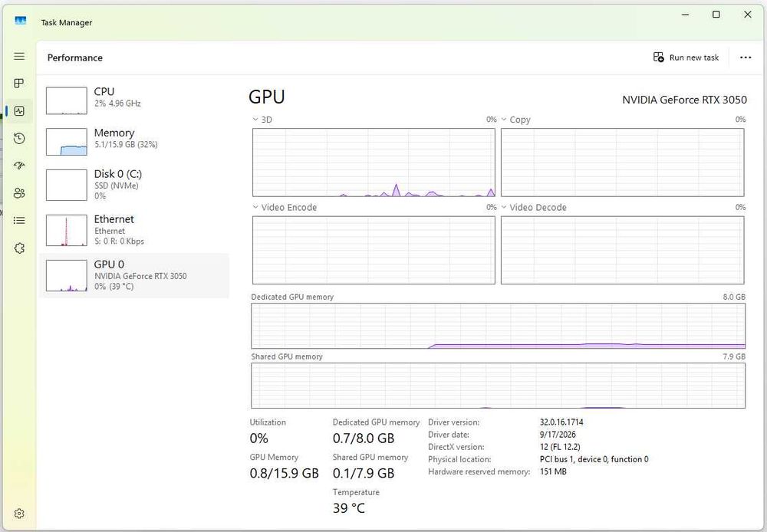Open Task Manager Settings gear
Screen dimensions: 767x532
point(19,514)
